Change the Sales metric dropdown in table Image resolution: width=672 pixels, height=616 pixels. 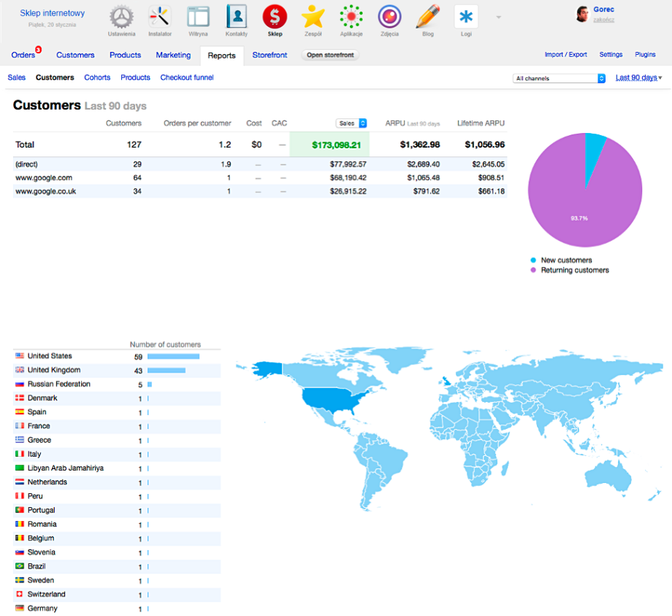click(x=351, y=123)
